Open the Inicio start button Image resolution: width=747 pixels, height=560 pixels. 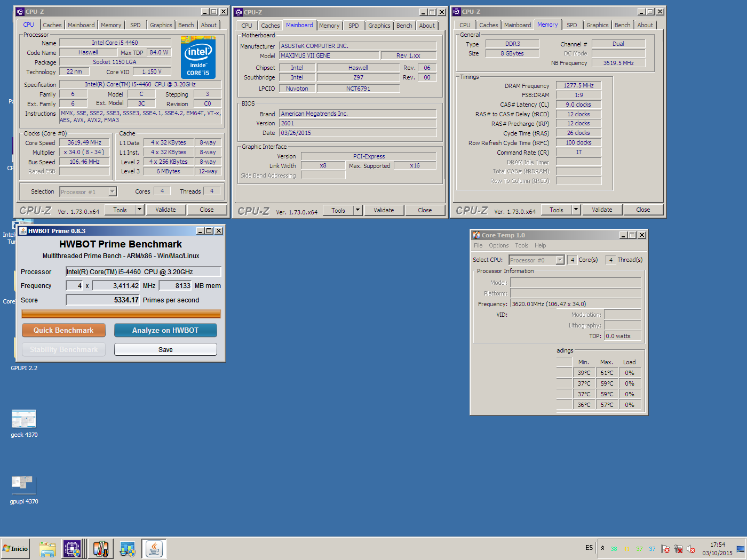[x=15, y=548]
